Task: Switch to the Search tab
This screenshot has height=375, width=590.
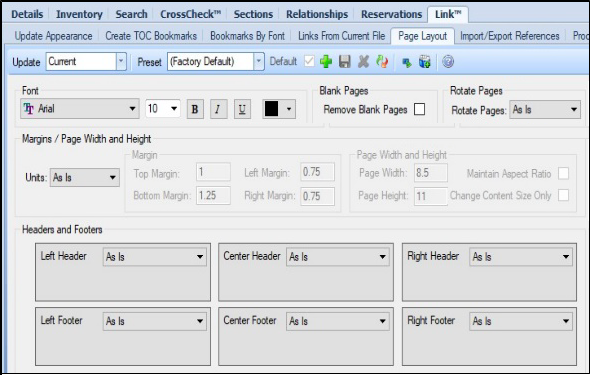Action: click(131, 14)
